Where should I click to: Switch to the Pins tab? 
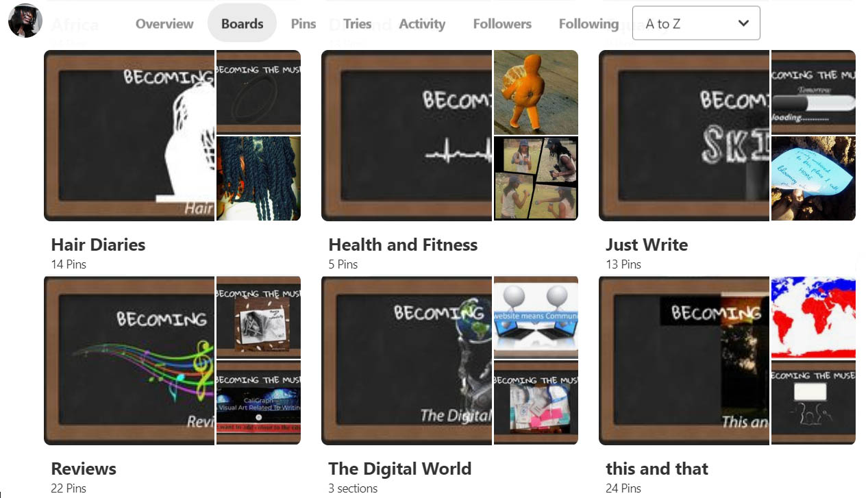tap(303, 23)
